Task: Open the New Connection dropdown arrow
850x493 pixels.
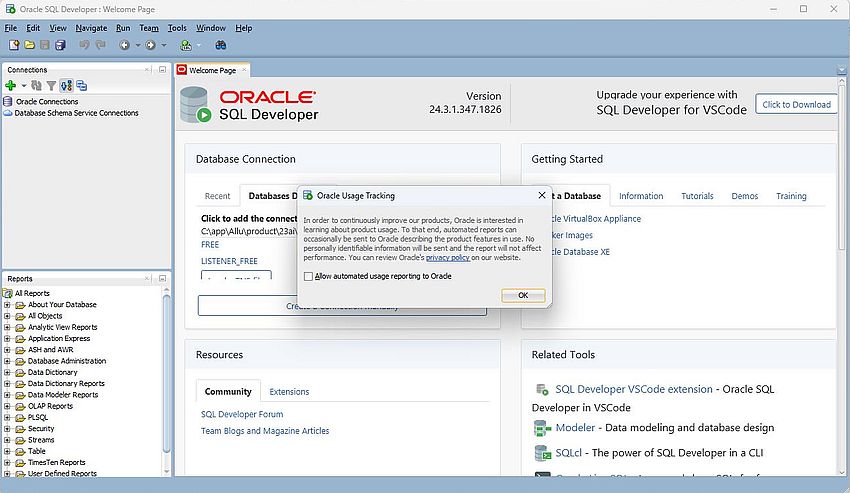Action: 23,86
